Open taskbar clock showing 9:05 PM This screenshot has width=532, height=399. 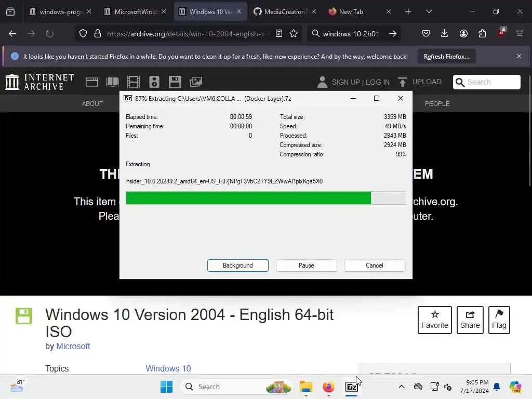(474, 387)
